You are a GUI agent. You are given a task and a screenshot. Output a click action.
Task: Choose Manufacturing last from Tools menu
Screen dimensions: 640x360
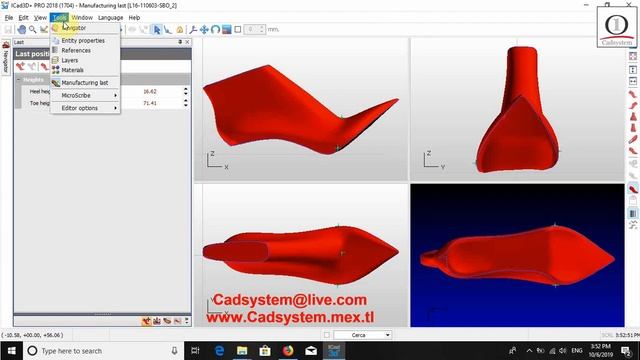pyautogui.click(x=85, y=83)
